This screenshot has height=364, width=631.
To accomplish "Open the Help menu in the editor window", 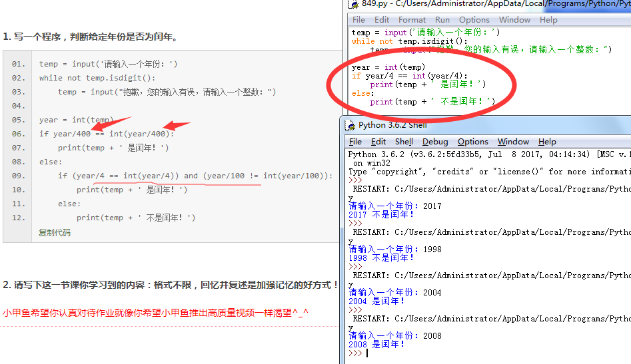I will pyautogui.click(x=548, y=20).
